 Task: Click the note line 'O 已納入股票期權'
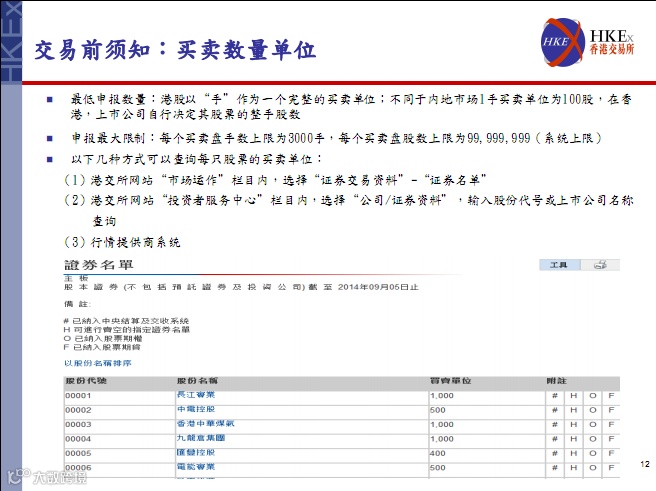point(103,338)
